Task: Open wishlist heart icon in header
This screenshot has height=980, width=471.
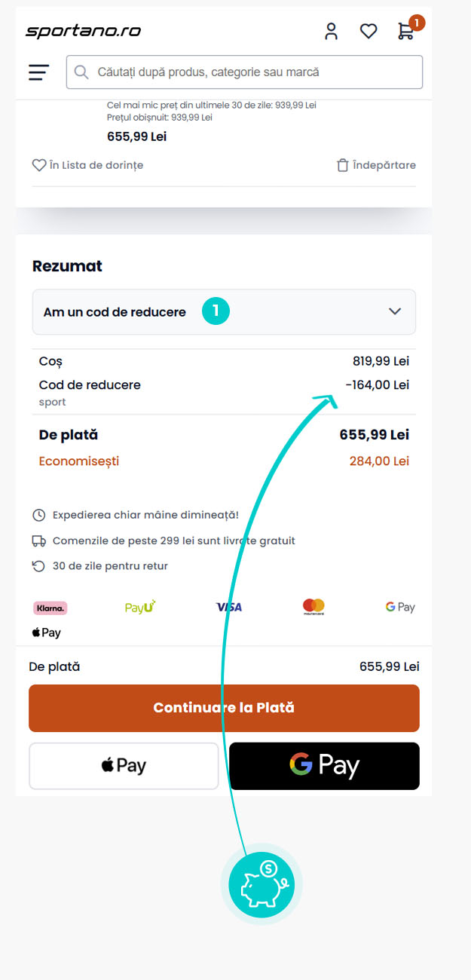Action: [368, 31]
